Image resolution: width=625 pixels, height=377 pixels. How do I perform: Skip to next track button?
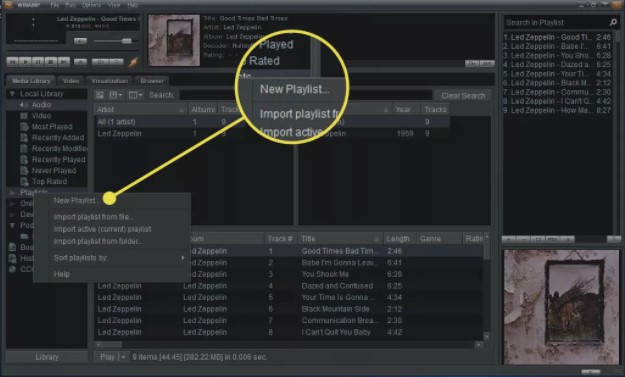pos(64,62)
